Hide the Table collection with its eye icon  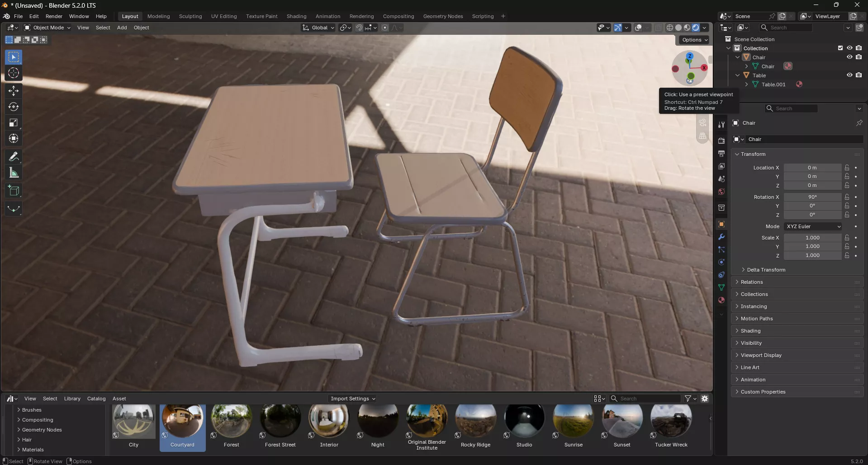click(849, 75)
